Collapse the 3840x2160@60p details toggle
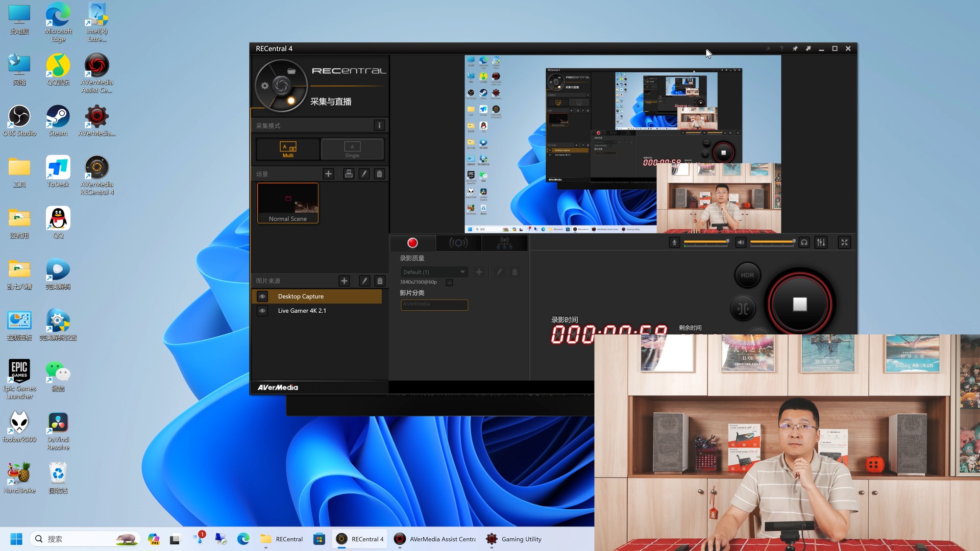This screenshot has height=551, width=980. [x=449, y=283]
